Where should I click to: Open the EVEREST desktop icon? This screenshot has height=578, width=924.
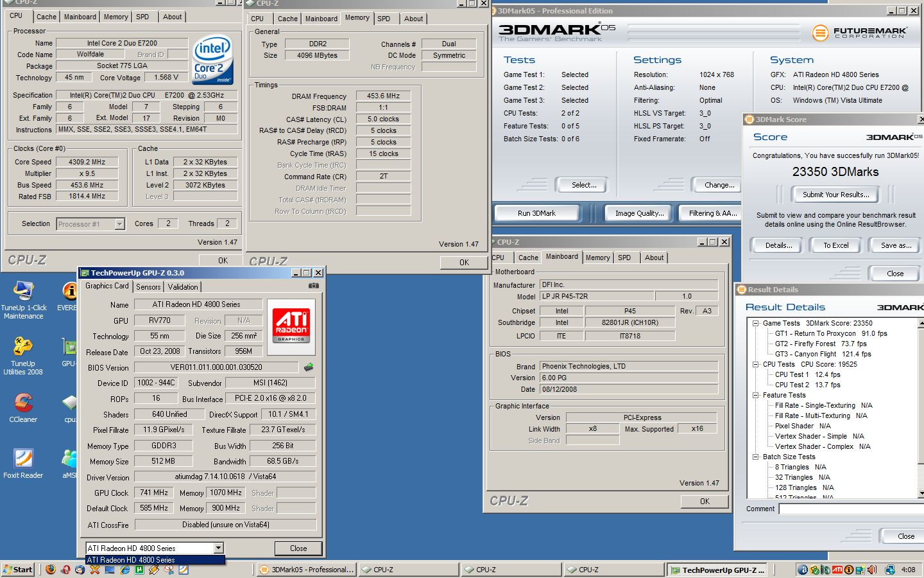[67, 296]
